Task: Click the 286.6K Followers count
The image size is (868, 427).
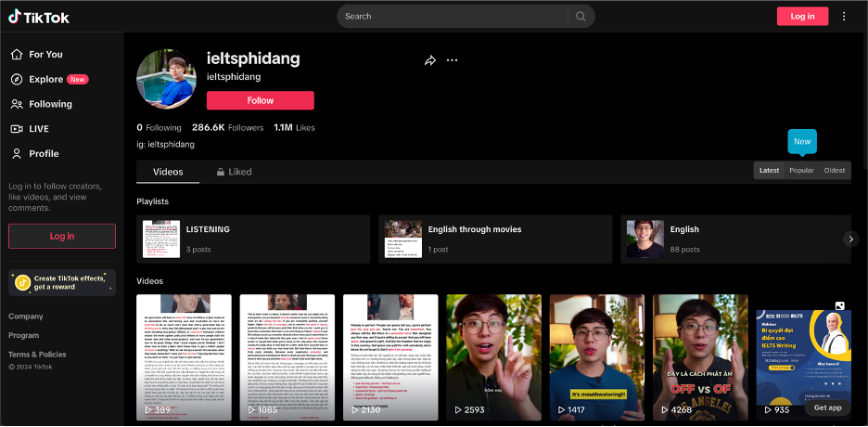Action: pyautogui.click(x=227, y=128)
